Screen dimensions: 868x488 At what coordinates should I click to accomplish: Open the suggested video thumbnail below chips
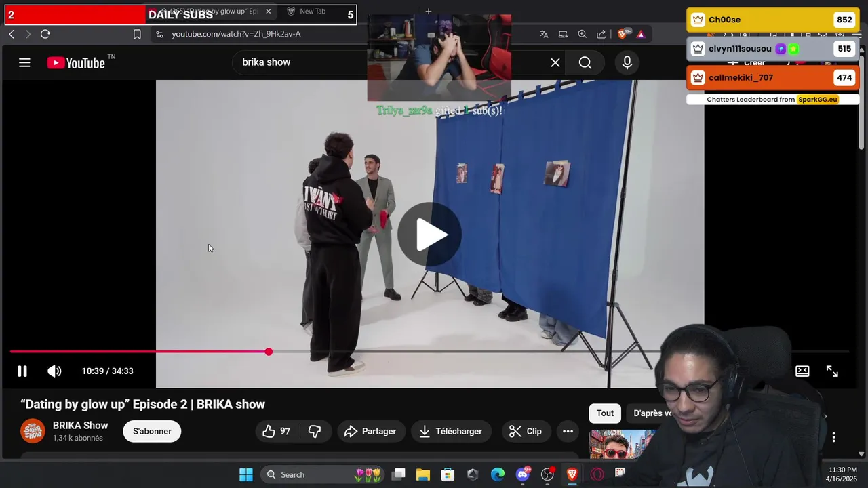coord(623,445)
